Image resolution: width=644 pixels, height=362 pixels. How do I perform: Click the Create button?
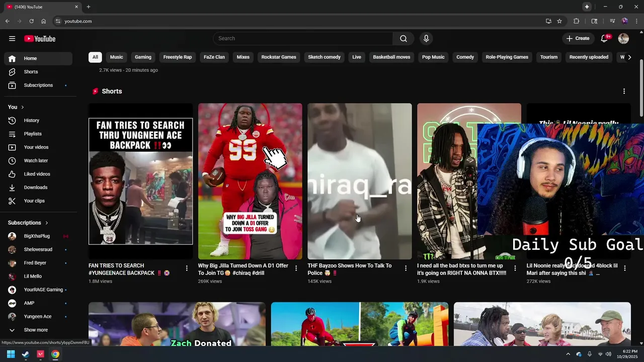pyautogui.click(x=578, y=39)
